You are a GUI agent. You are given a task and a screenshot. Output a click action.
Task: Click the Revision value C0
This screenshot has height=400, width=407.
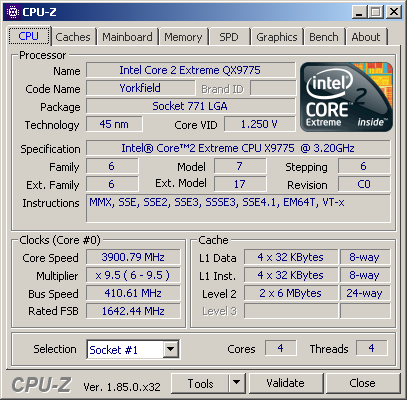click(x=364, y=184)
